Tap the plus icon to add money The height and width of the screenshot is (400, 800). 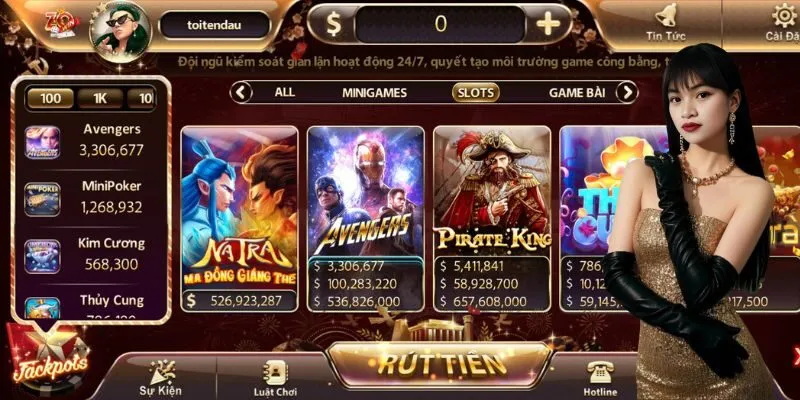548,23
